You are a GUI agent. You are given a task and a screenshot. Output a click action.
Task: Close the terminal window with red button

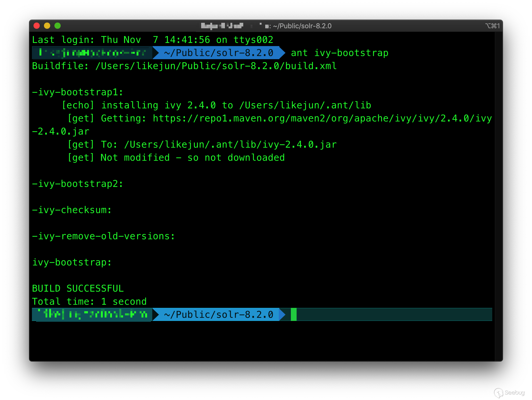click(37, 26)
